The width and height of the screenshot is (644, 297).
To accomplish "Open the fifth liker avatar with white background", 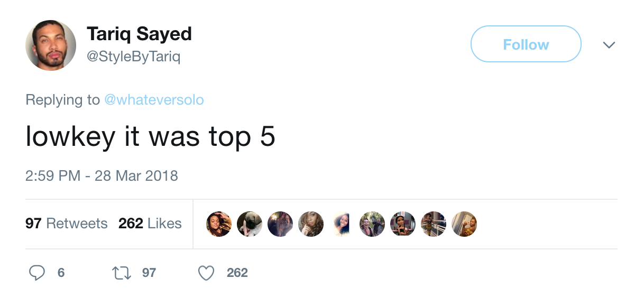I will (x=342, y=224).
